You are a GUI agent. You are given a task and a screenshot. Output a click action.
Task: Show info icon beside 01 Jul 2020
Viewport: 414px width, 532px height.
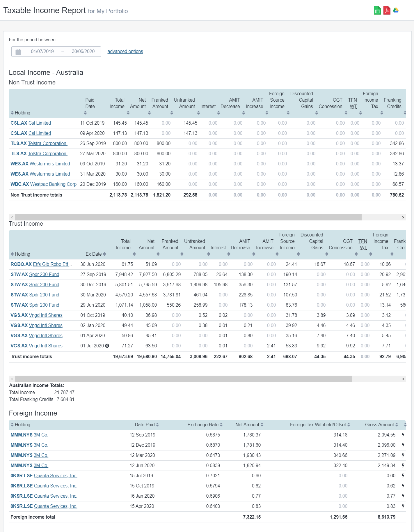[x=107, y=346]
